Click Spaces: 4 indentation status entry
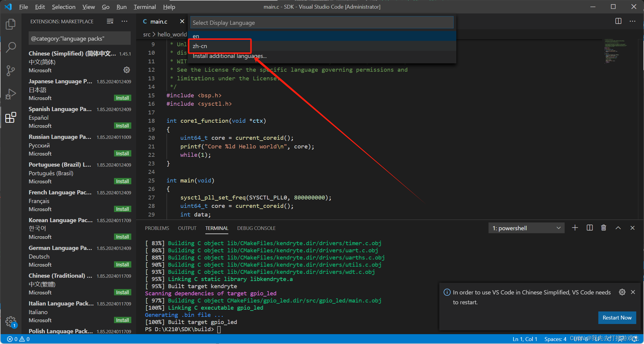 click(555, 339)
